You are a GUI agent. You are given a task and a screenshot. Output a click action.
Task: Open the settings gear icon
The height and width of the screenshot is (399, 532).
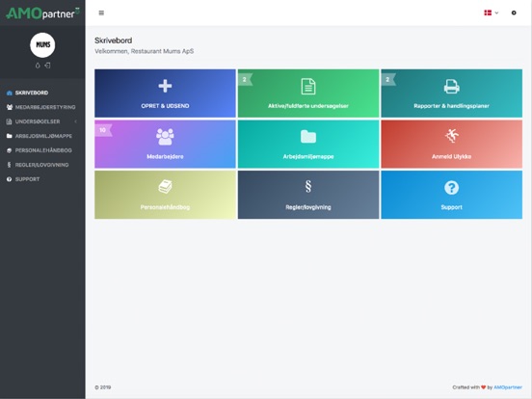coord(514,13)
